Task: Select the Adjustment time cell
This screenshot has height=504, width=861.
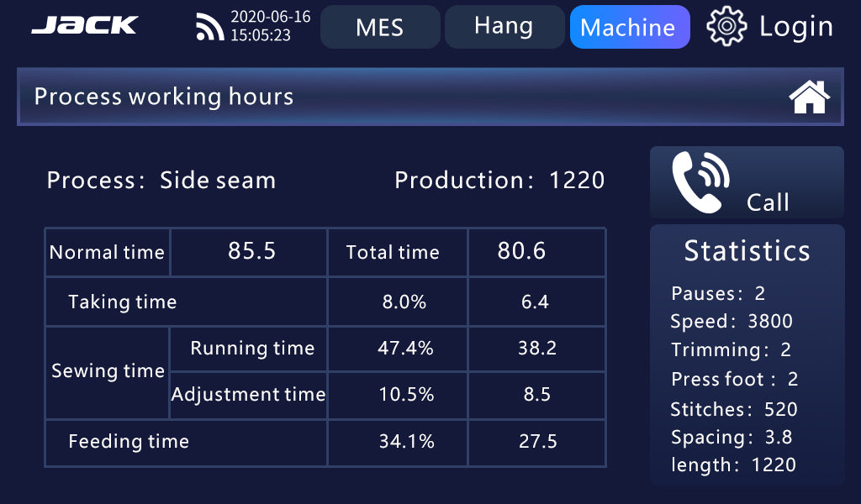Action: [x=248, y=394]
